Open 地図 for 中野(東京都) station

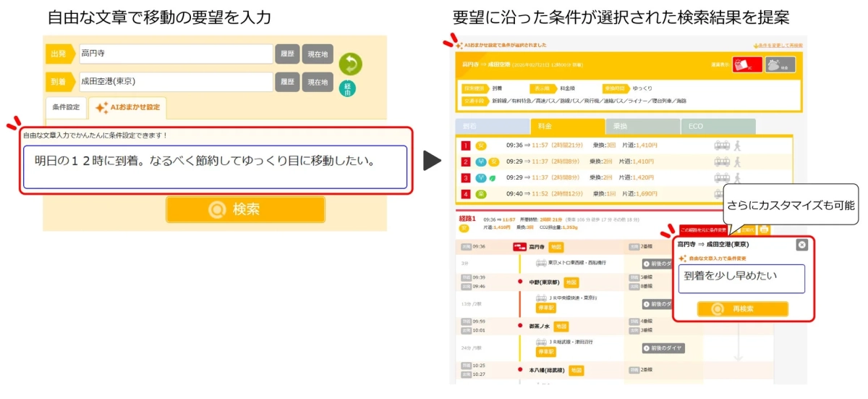[571, 282]
